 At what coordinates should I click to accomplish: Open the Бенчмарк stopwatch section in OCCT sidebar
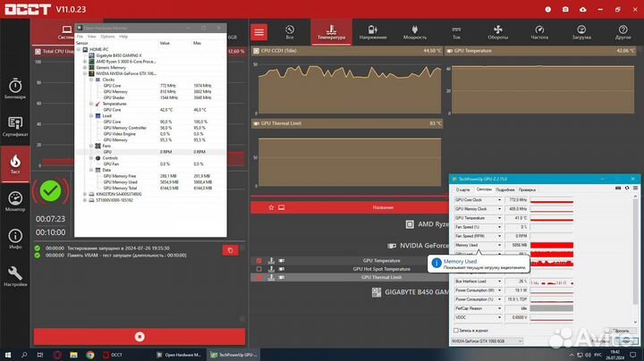[15, 88]
